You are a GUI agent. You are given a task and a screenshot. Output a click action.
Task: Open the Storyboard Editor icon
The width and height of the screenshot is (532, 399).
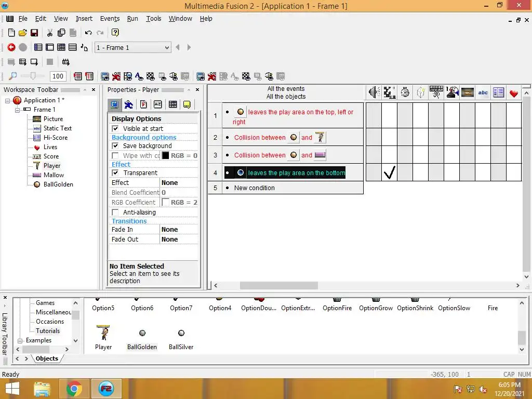[38, 47]
